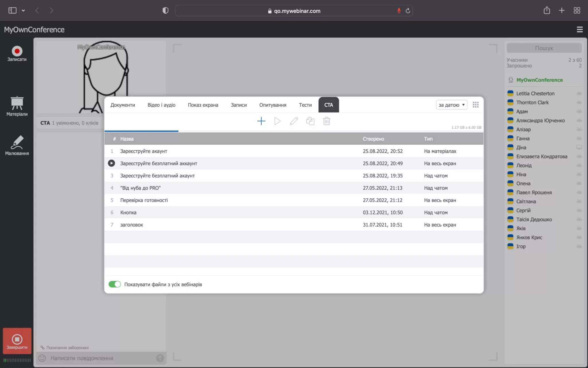Image resolution: width=588 pixels, height=368 pixels.
Task: Toggle Показувати файли з усіх вебінарів switch
Action: click(x=115, y=284)
